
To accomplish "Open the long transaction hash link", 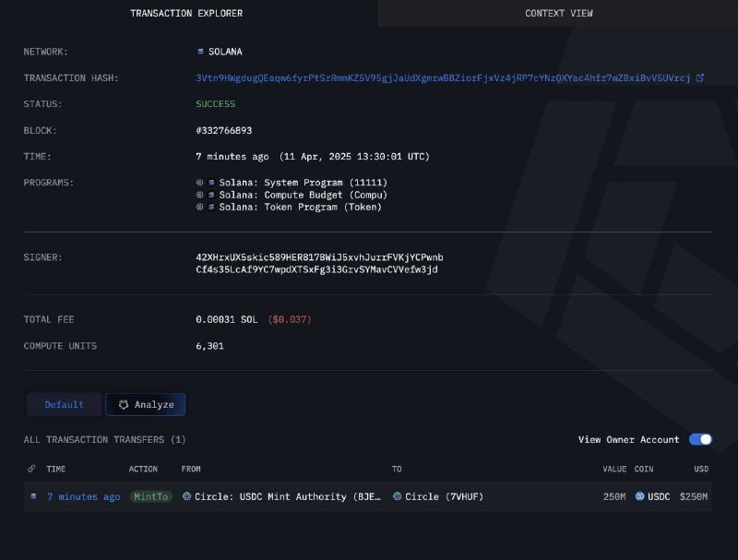I will click(443, 77).
